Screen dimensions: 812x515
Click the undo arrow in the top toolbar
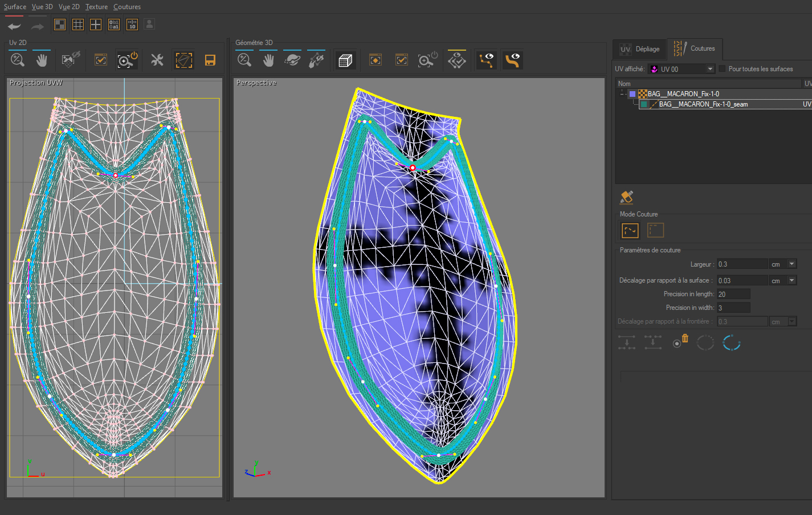point(14,26)
